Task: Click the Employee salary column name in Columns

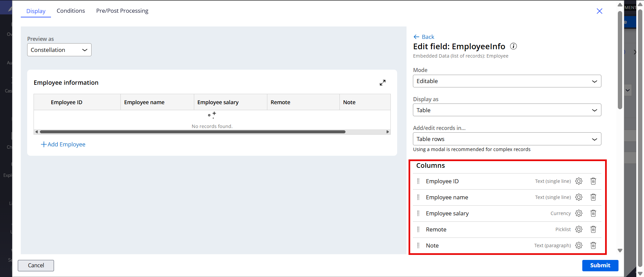Action: 447,213
